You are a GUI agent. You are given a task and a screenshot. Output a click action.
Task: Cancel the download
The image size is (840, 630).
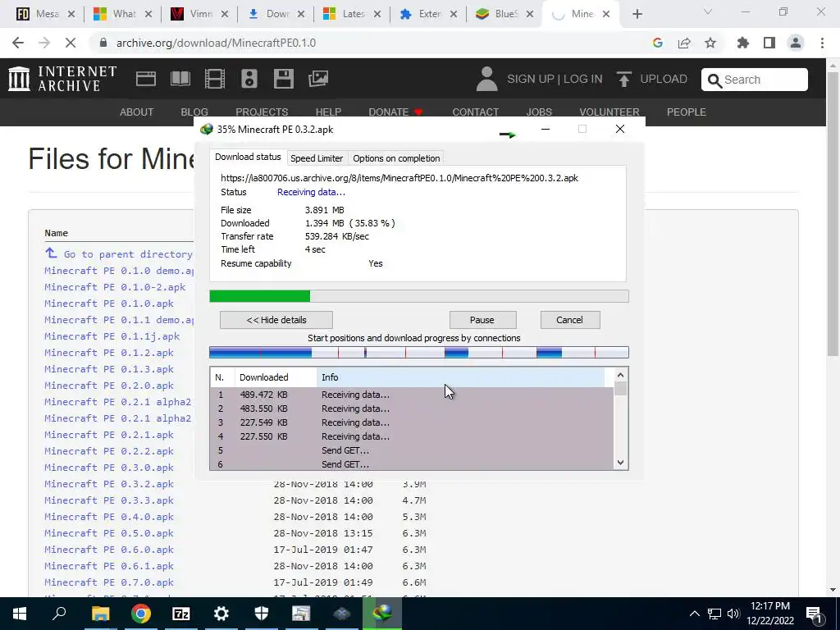tap(570, 320)
